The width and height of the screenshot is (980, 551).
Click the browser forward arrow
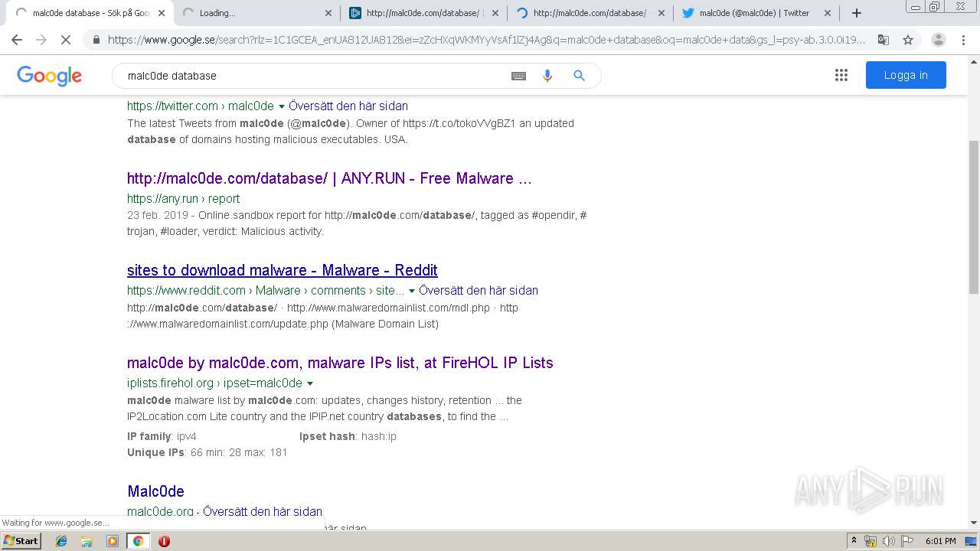point(41,40)
